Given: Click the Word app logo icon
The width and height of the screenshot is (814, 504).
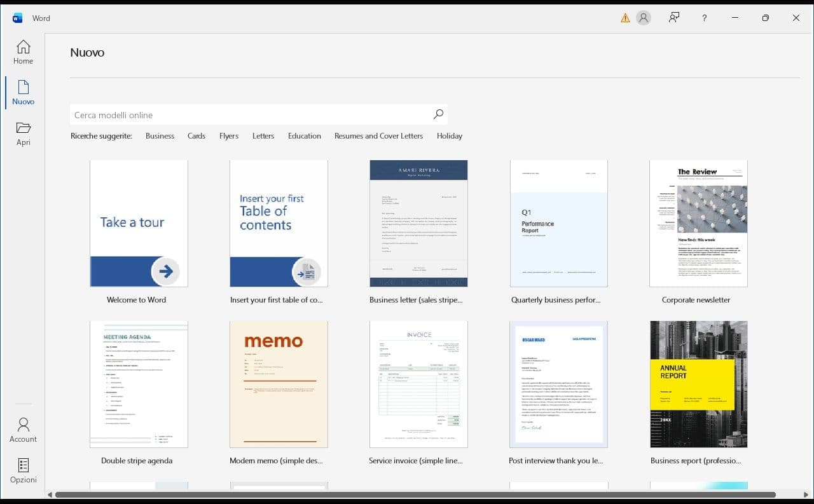Looking at the screenshot, I should click(x=17, y=18).
